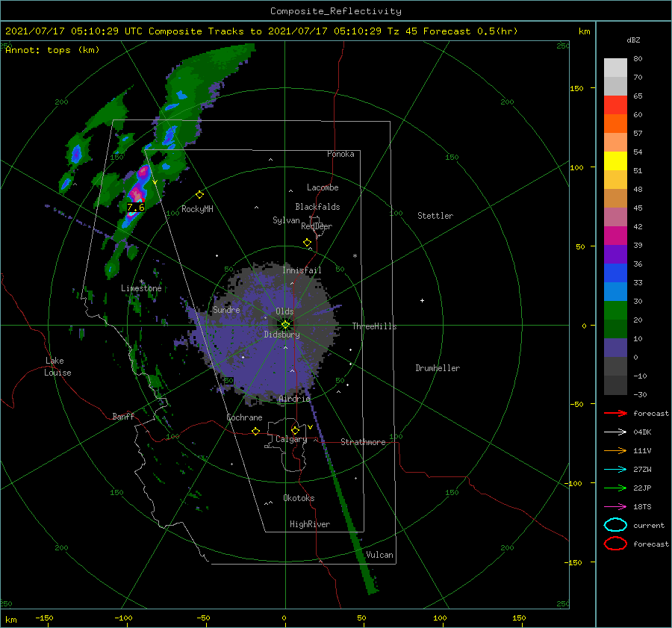The height and width of the screenshot is (628, 672).
Task: Click the green 22JP track arrow
Action: click(615, 488)
